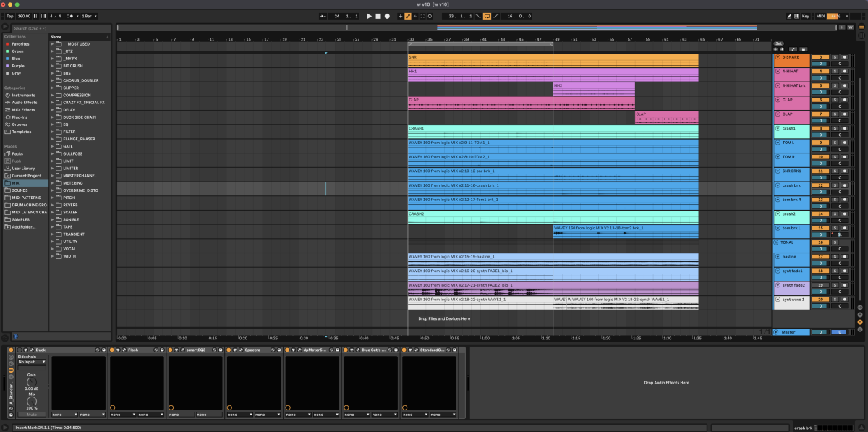
Task: Unfold Spectre device parameters triangle
Action: [x=237, y=350]
